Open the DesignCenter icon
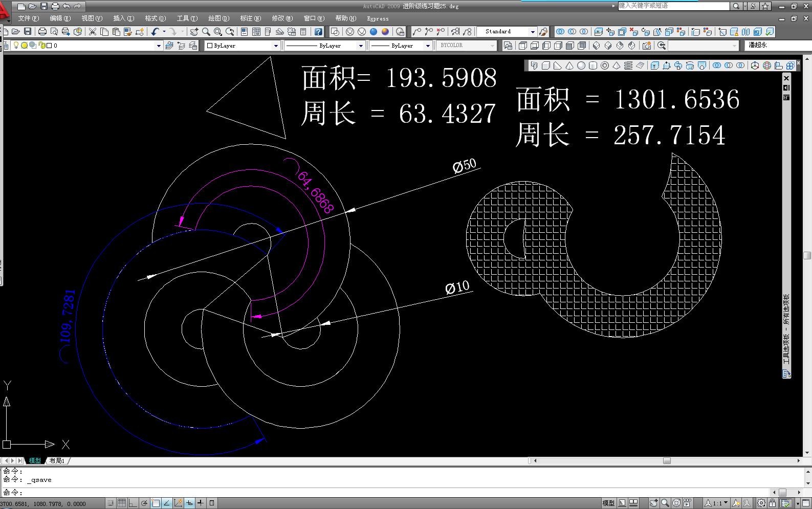Image resolution: width=812 pixels, height=509 pixels. coord(256,32)
